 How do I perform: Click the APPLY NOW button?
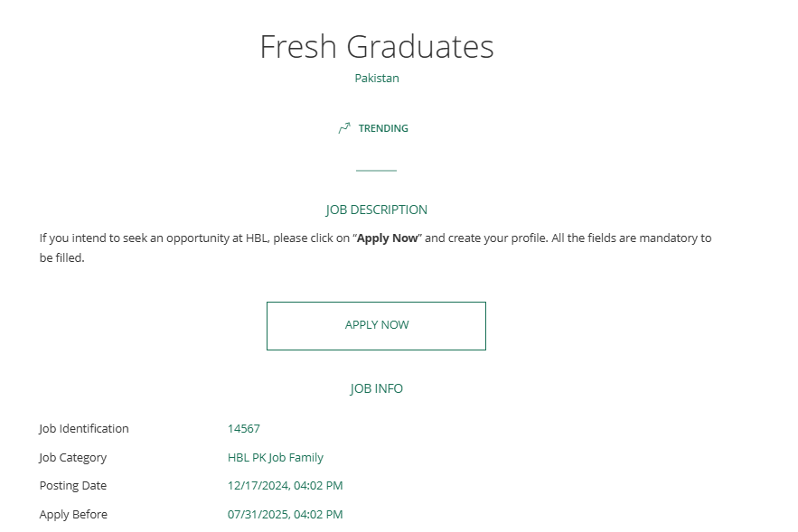point(376,326)
